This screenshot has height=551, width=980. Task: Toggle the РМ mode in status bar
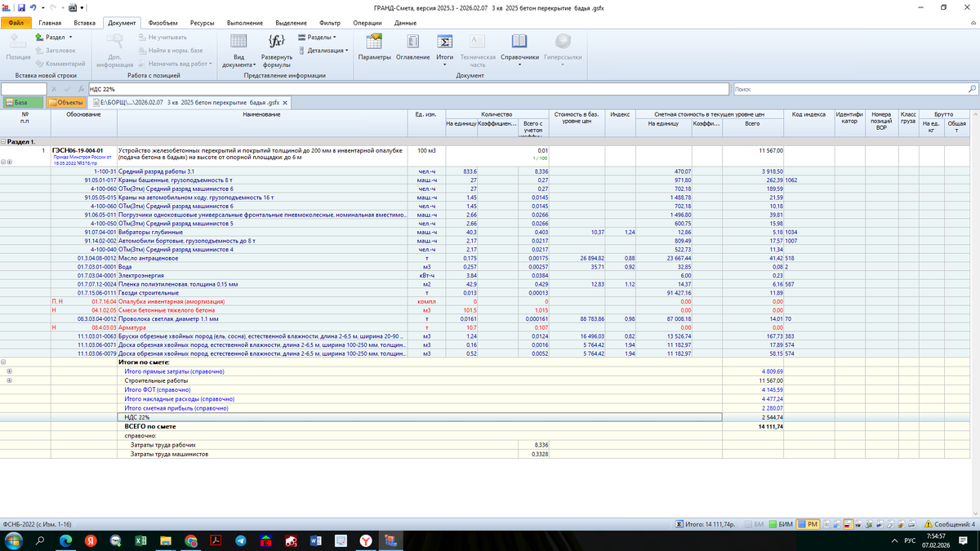click(x=808, y=523)
